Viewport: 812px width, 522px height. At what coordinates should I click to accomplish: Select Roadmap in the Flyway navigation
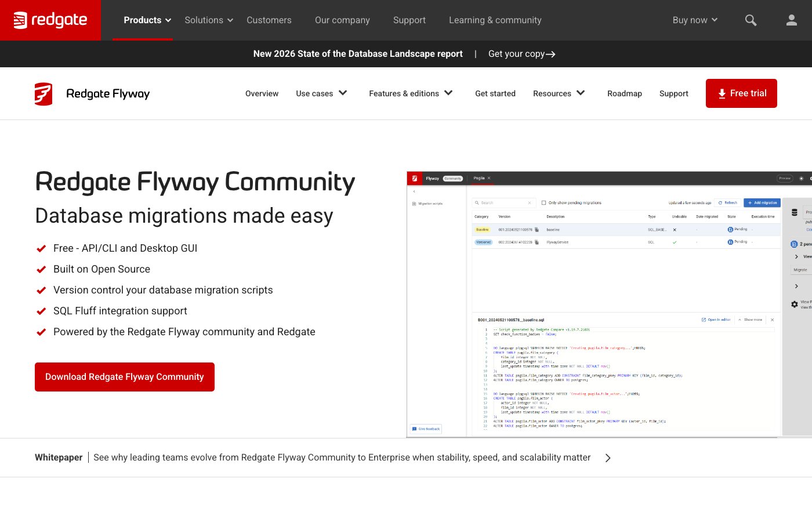(x=625, y=93)
